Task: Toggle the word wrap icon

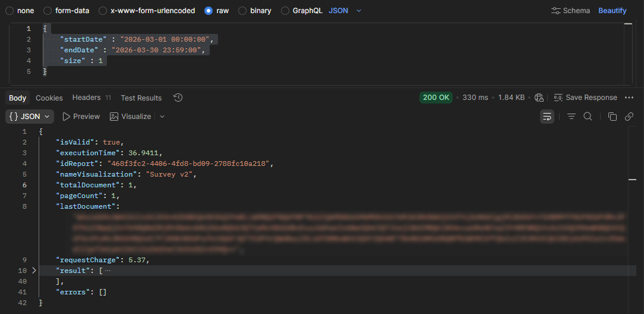Action: 547,117
